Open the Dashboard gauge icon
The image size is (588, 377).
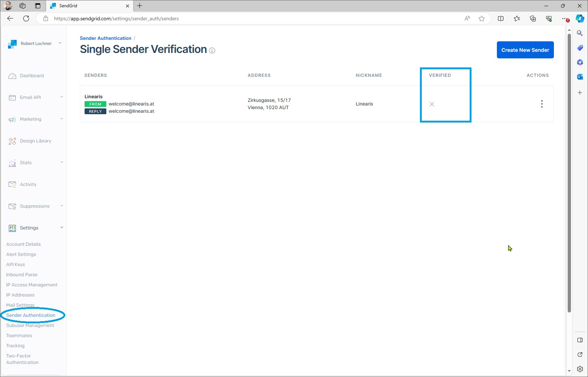[12, 76]
